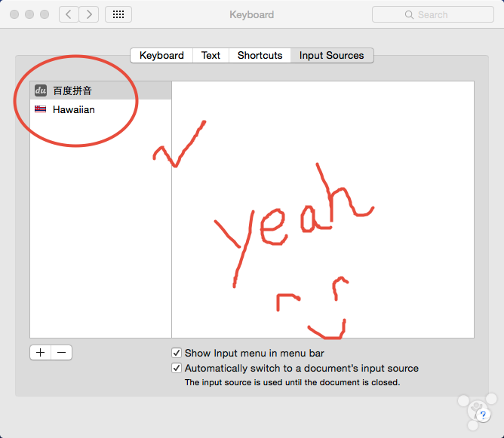
Task: Click the Hawaiian flag icon
Action: (x=41, y=109)
